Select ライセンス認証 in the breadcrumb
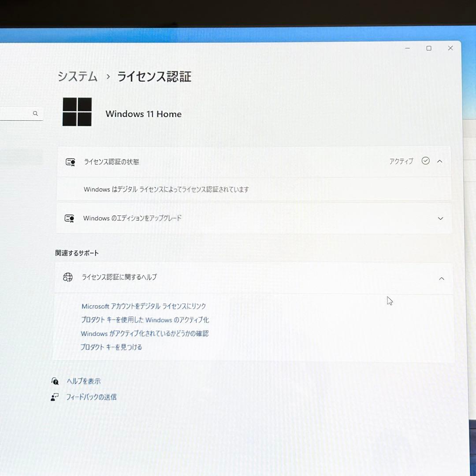This screenshot has height=476, width=476. click(154, 77)
